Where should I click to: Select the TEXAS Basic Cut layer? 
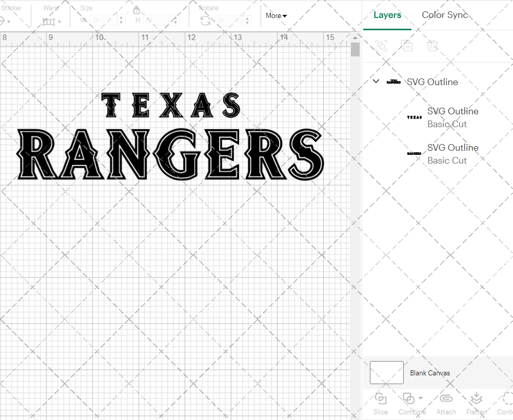[453, 117]
